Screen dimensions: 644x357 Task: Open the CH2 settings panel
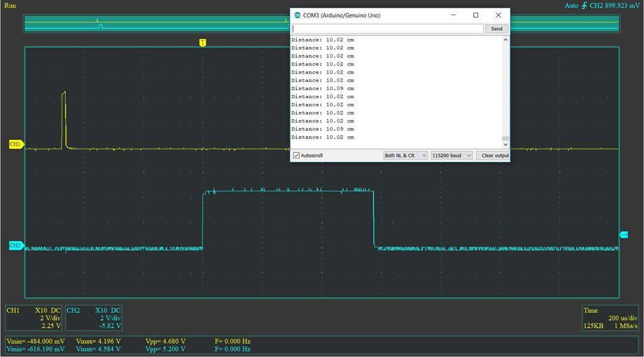[x=94, y=318]
